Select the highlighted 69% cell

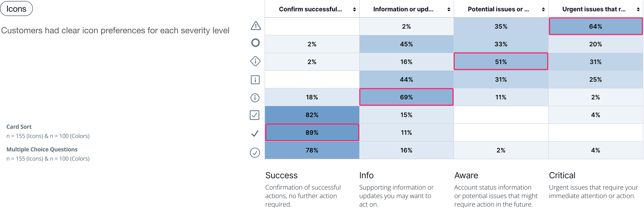(406, 97)
